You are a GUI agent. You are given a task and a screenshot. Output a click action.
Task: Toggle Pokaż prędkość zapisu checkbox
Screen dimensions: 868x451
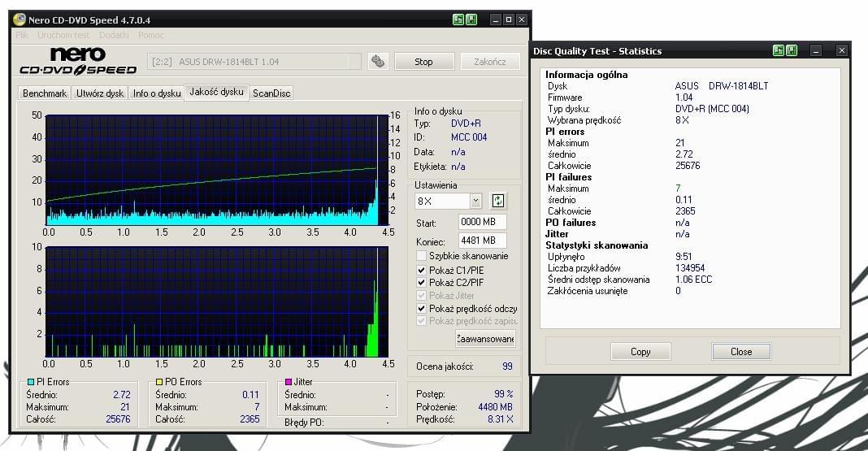click(x=421, y=321)
